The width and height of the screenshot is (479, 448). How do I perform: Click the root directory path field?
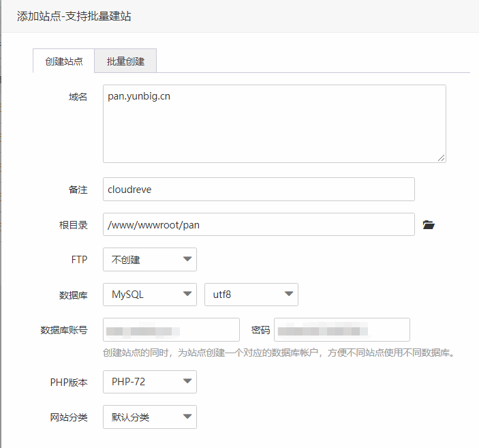(258, 224)
